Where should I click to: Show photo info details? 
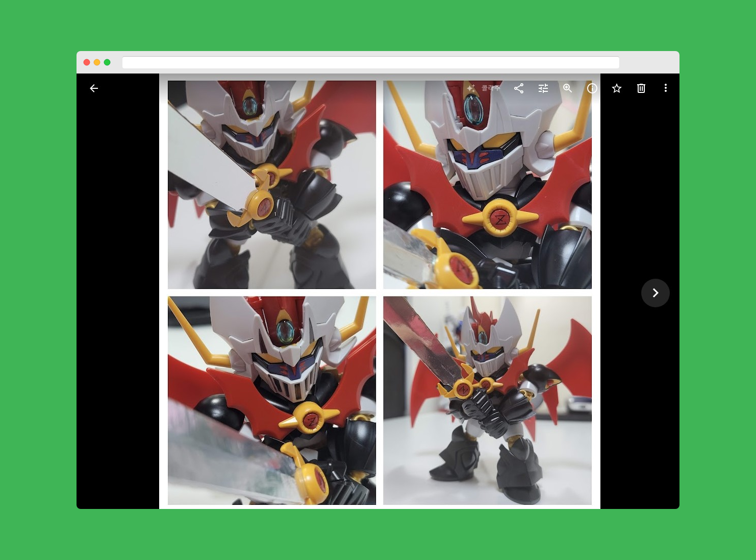[592, 88]
